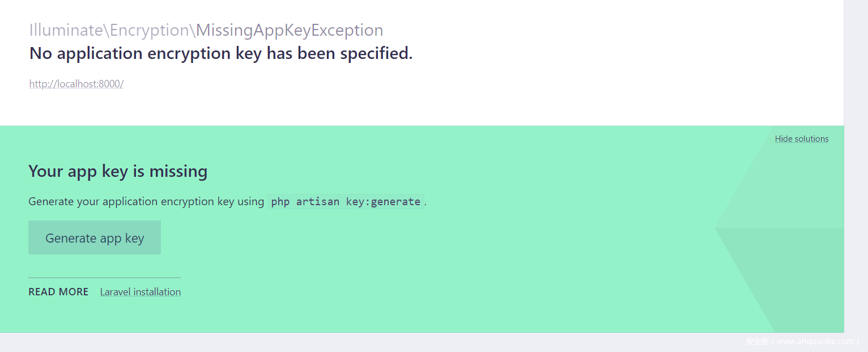Open the Laravel installation link

[x=141, y=292]
